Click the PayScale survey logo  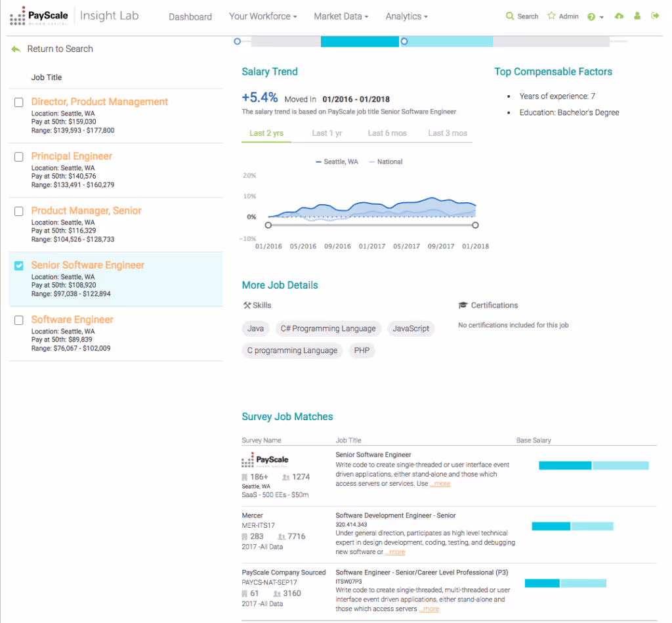(265, 460)
